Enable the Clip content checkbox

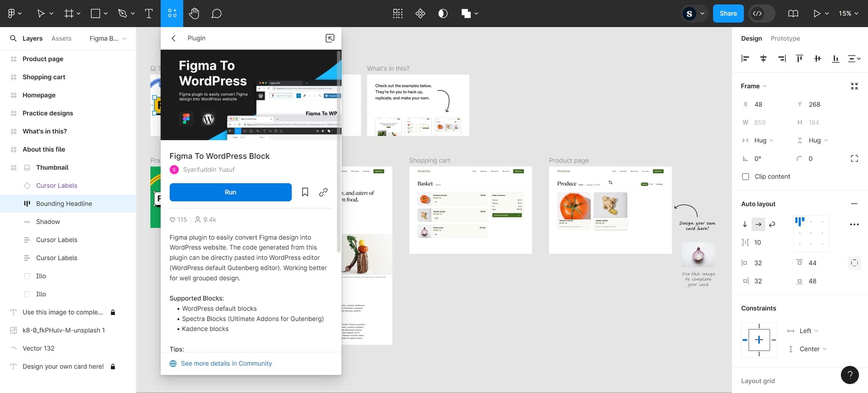(746, 176)
